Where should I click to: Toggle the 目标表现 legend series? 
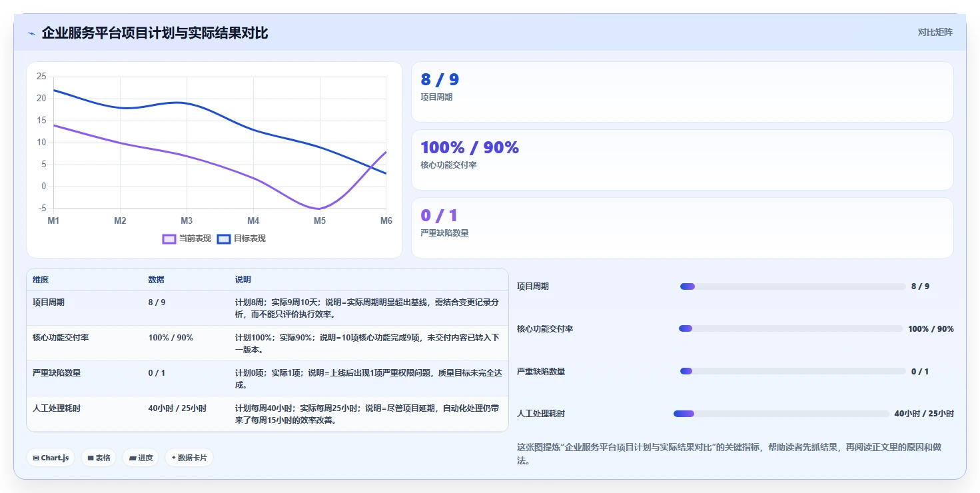pos(241,239)
